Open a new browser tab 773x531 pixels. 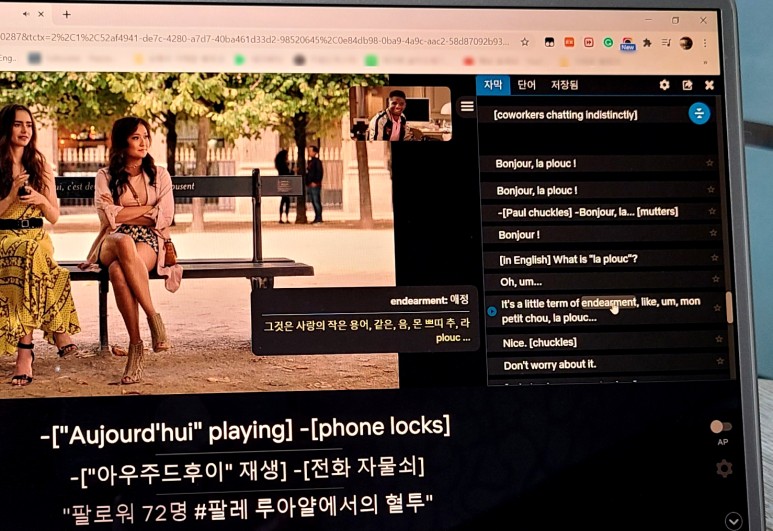[67, 14]
